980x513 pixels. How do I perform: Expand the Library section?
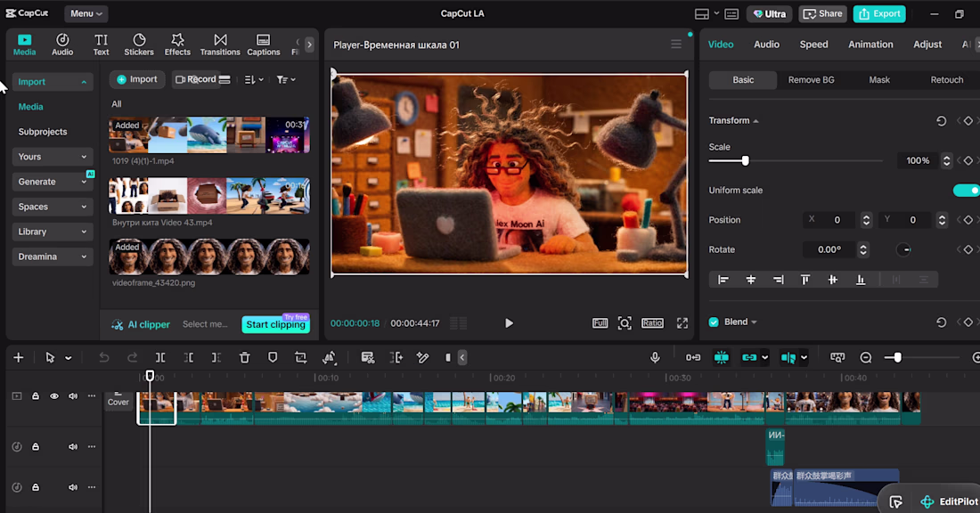point(52,232)
